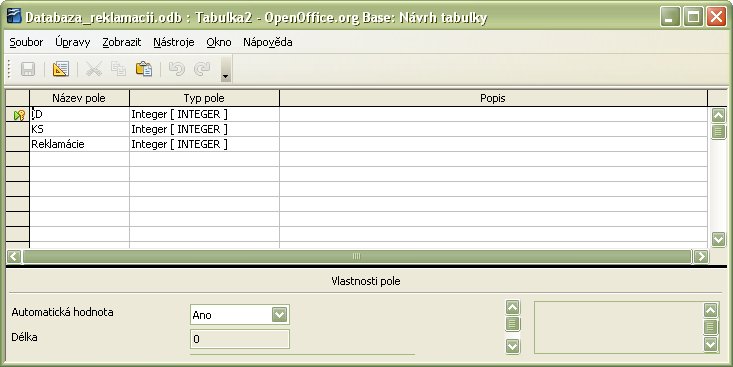Click the Save icon in the toolbar
The width and height of the screenshot is (733, 367).
tap(28, 69)
